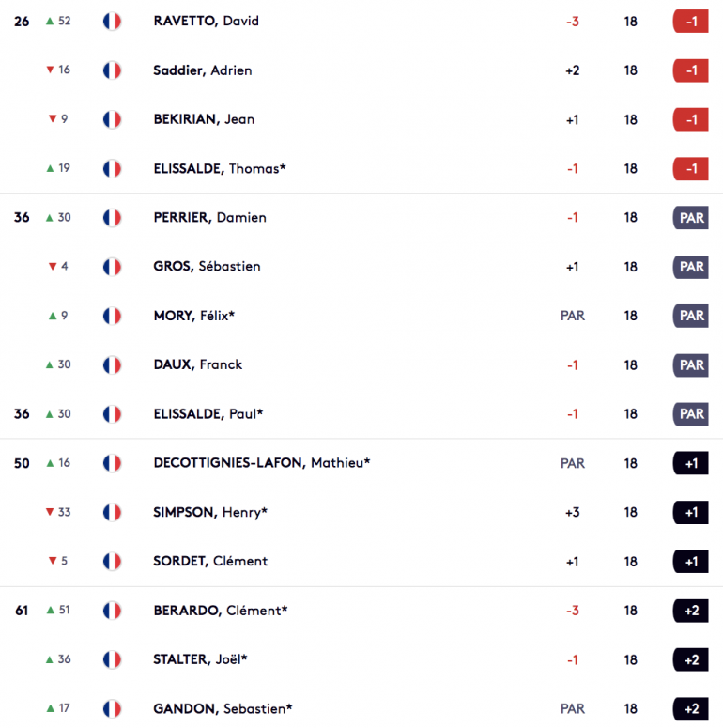Click position number 50 in the leaderboard
Screen dimensions: 723x728
point(22,463)
